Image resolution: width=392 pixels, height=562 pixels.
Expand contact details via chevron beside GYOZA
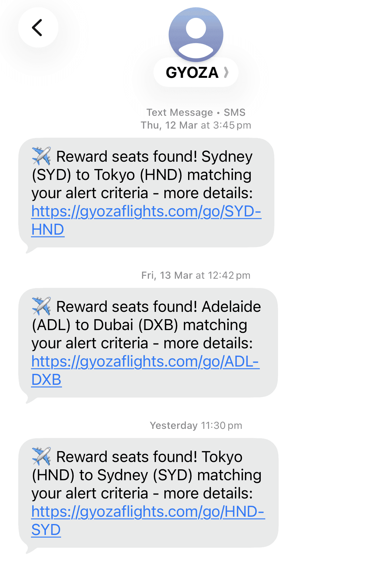(x=226, y=72)
